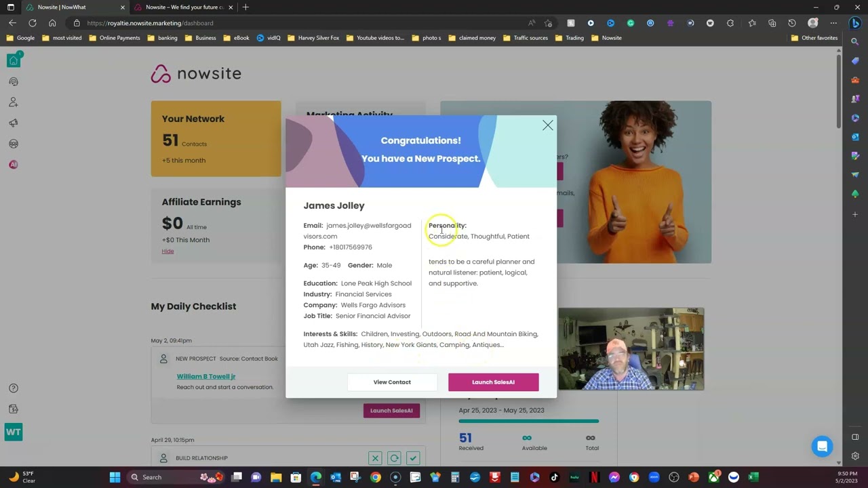The image size is (868, 488).
Task: Open the Windows Start menu
Action: tap(115, 477)
